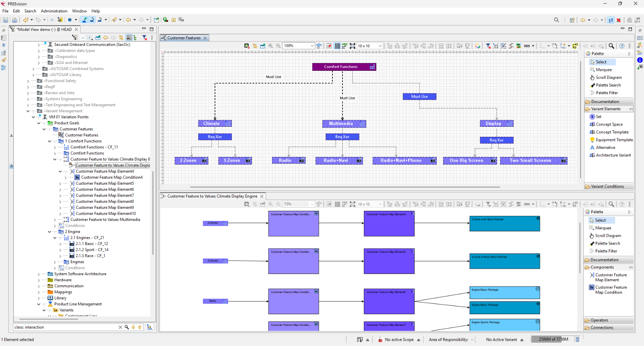The width and height of the screenshot is (644, 346).
Task: Click the heap memory status indicator
Action: click(x=553, y=339)
